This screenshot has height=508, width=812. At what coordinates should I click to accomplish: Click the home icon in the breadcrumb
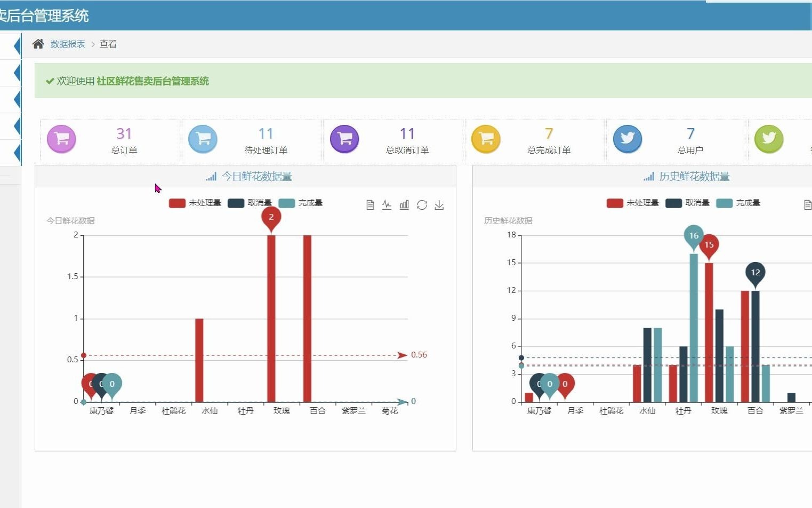coord(38,44)
